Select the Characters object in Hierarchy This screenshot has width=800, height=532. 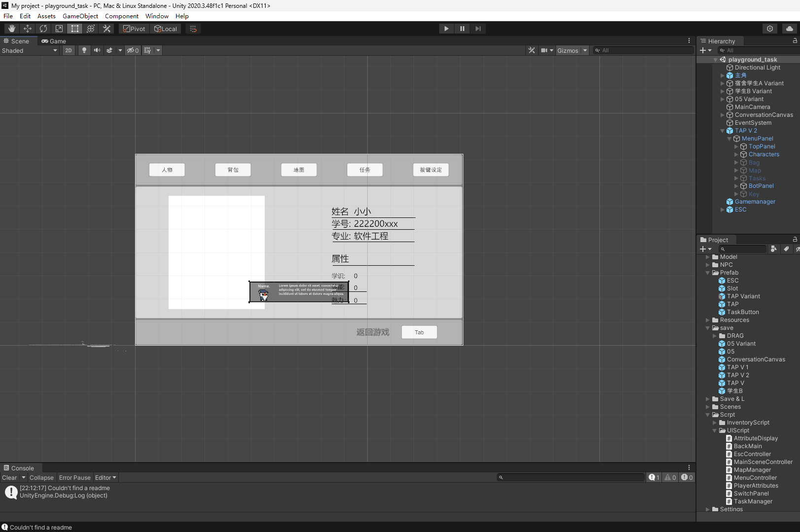click(x=764, y=154)
